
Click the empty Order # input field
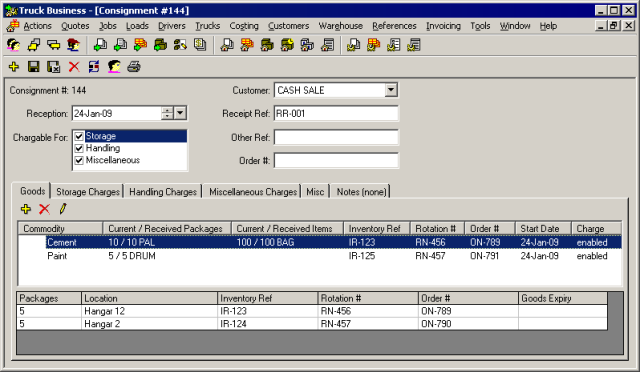pyautogui.click(x=336, y=160)
